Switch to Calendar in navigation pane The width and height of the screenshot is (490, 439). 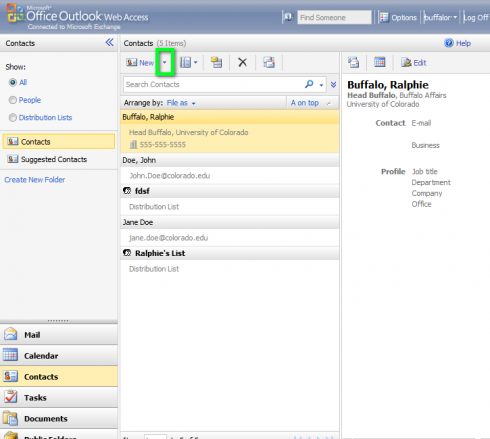59,356
